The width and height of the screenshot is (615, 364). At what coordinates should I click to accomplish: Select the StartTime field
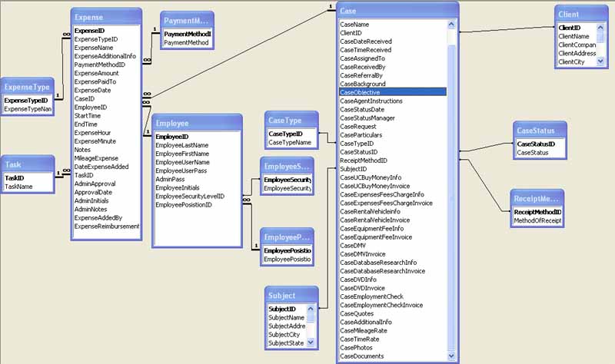[88, 116]
